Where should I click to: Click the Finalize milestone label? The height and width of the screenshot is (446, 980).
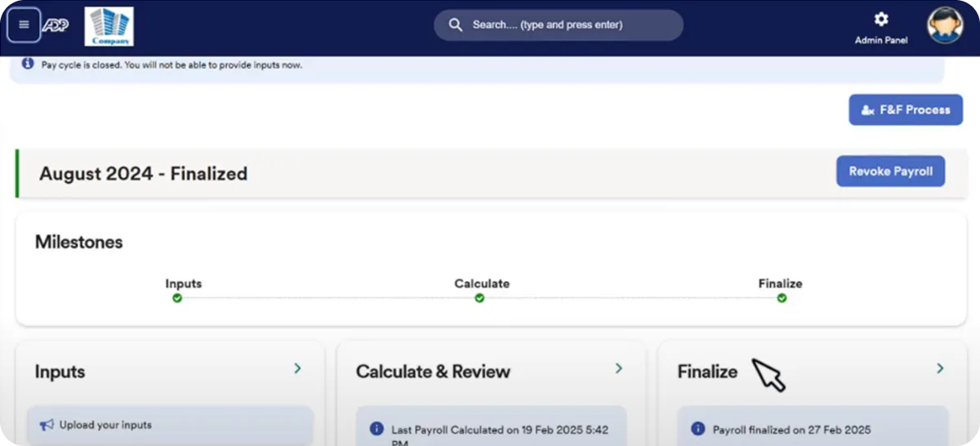[x=780, y=283]
